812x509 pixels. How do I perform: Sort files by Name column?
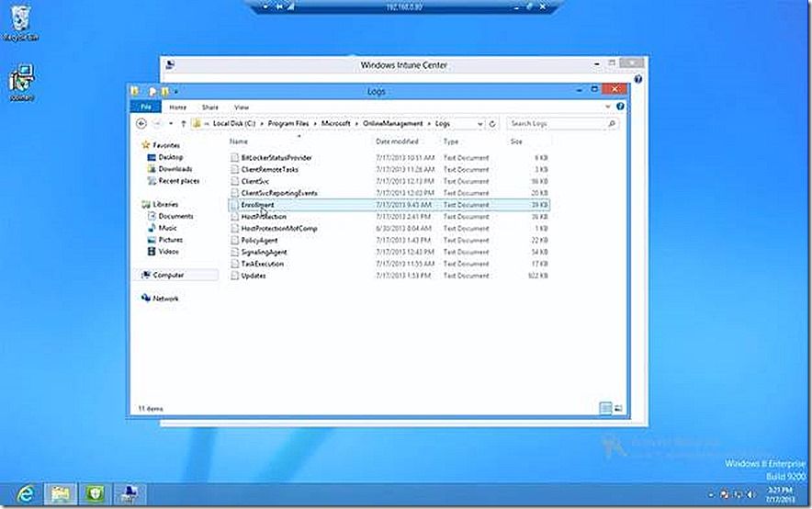[239, 141]
